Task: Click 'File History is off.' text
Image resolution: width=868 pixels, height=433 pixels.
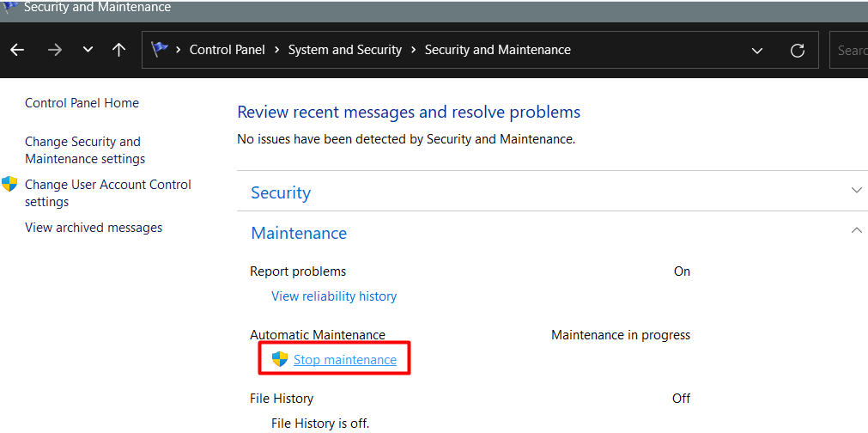Action: click(320, 424)
